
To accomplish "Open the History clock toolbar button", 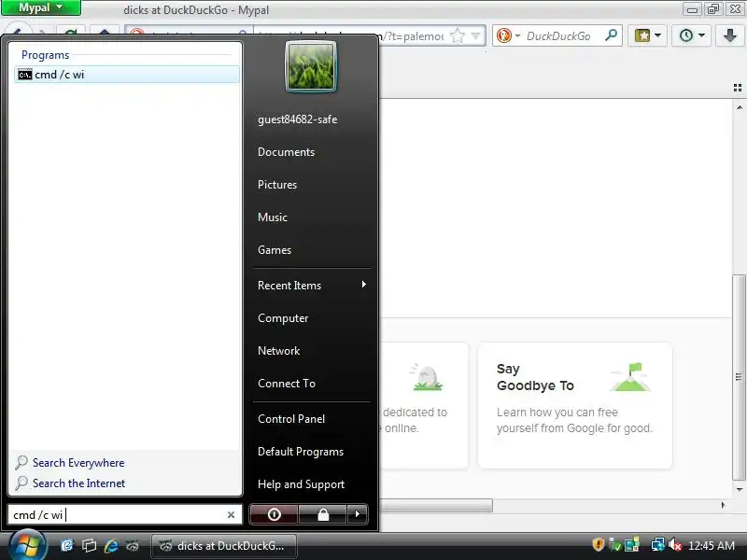I will pos(691,35).
